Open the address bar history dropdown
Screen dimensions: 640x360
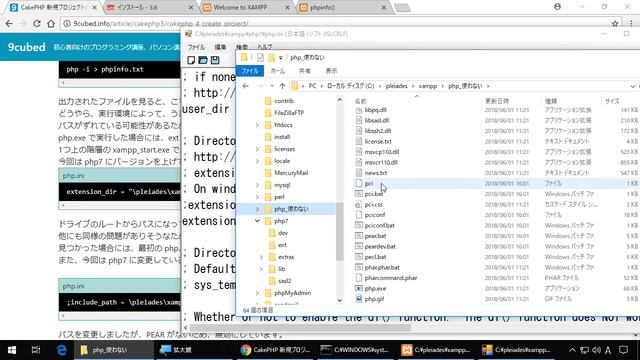tap(632, 86)
